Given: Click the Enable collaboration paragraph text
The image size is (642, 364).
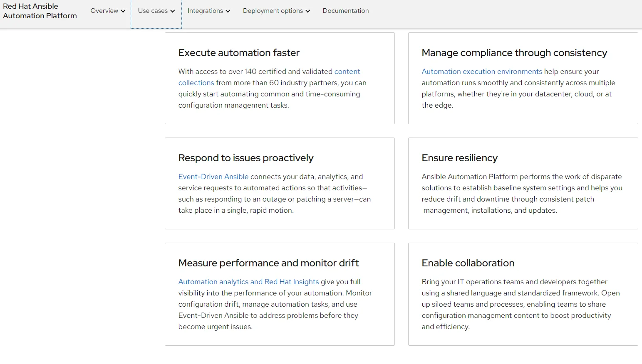Looking at the screenshot, I should tap(521, 304).
